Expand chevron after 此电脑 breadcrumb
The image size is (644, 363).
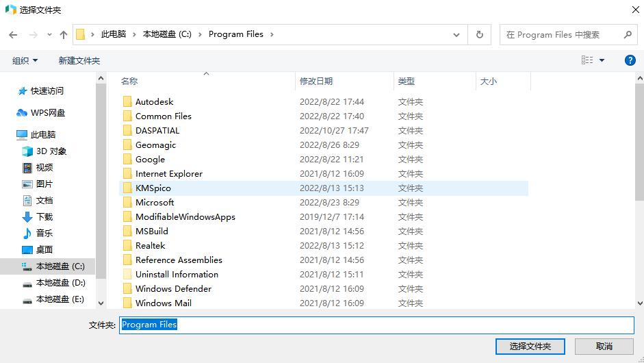pyautogui.click(x=134, y=34)
